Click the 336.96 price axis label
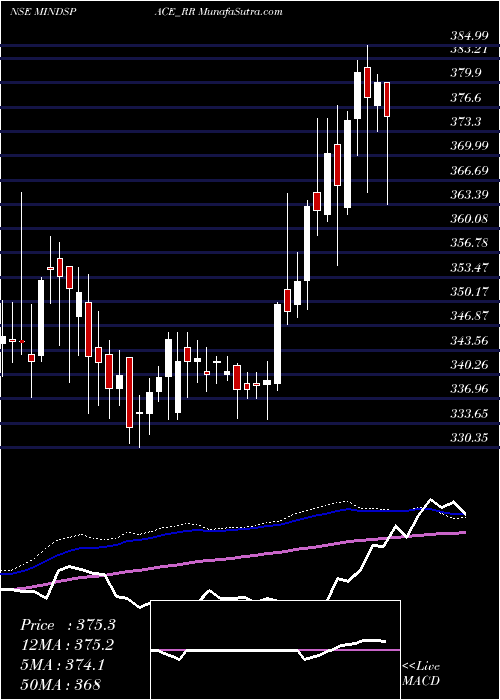The image size is (500, 700). pos(469,389)
